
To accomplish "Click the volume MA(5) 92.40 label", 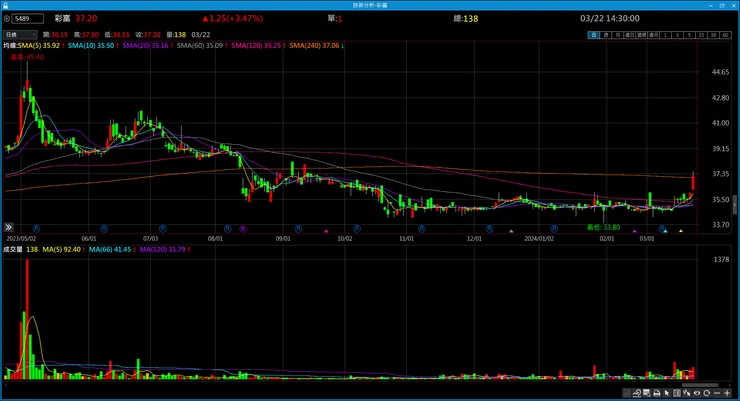I will pyautogui.click(x=62, y=249).
